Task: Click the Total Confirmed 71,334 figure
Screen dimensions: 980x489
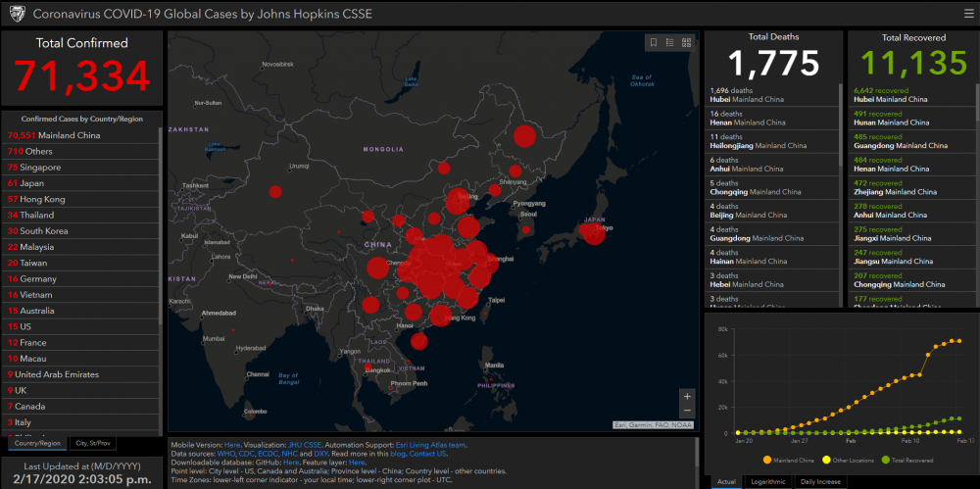Action: pos(82,75)
